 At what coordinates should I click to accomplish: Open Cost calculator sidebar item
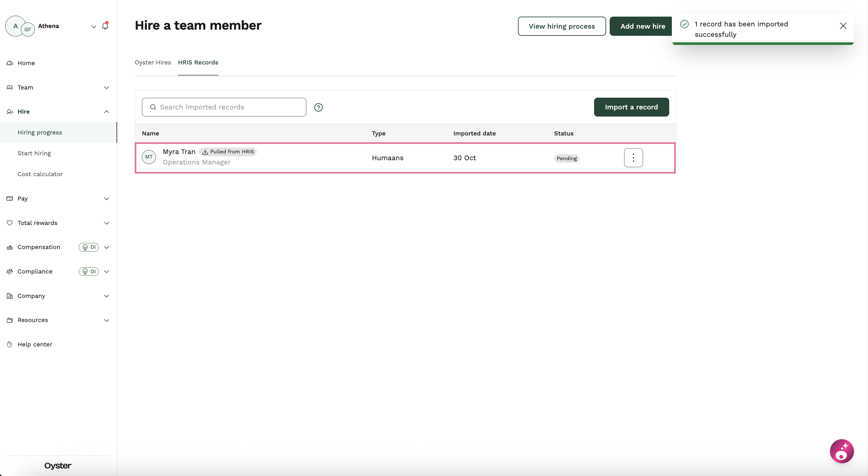pyautogui.click(x=40, y=174)
